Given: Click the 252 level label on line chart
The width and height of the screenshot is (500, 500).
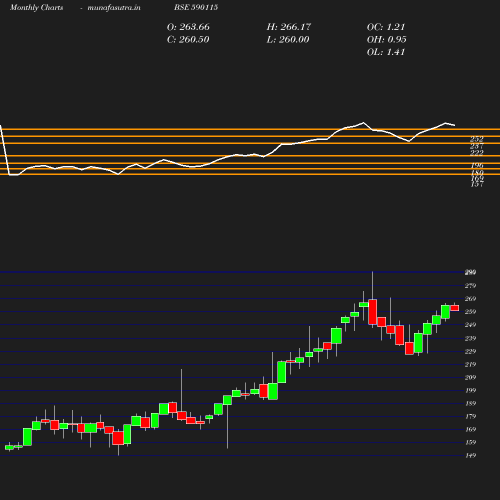Looking at the screenshot, I should click(x=477, y=139).
